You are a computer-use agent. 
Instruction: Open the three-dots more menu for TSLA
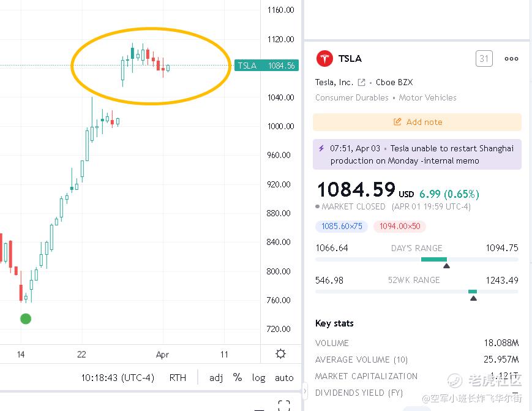click(511, 59)
